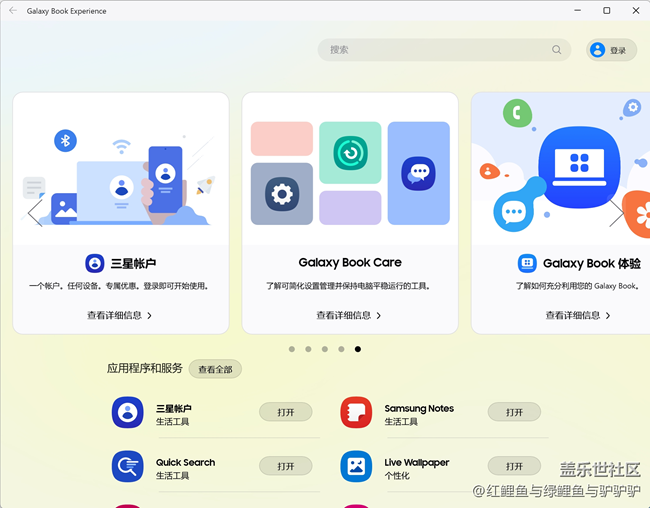Open the Samsung Notes app icon

click(x=356, y=412)
